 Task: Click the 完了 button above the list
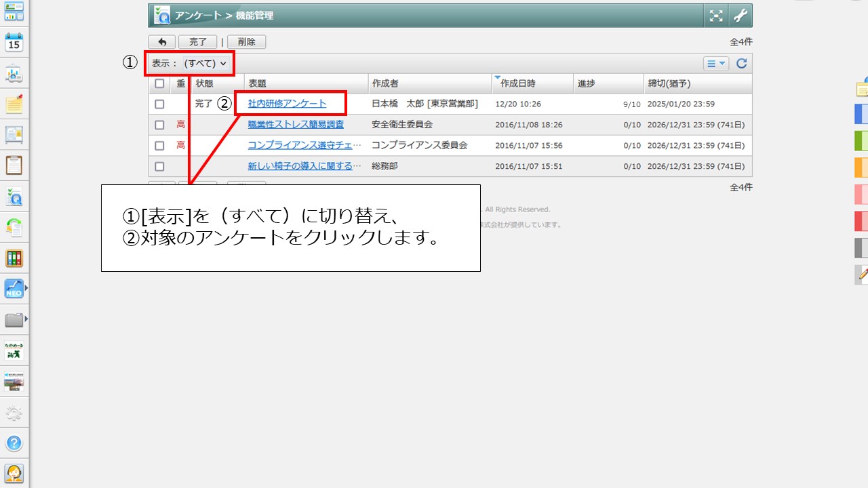tap(197, 42)
